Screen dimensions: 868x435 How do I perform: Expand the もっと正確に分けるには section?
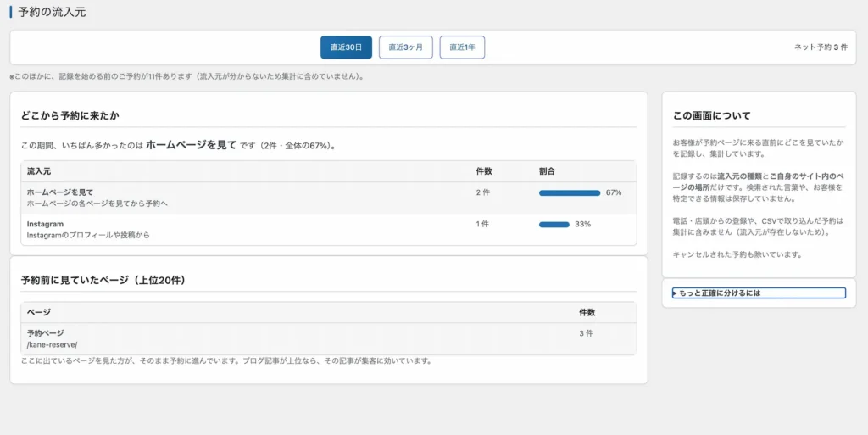(759, 293)
